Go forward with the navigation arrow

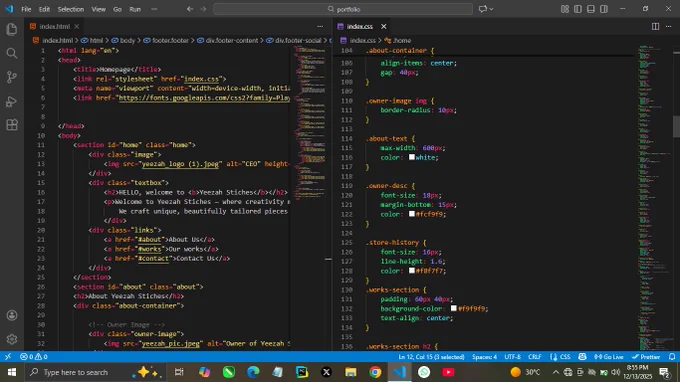[x=203, y=9]
